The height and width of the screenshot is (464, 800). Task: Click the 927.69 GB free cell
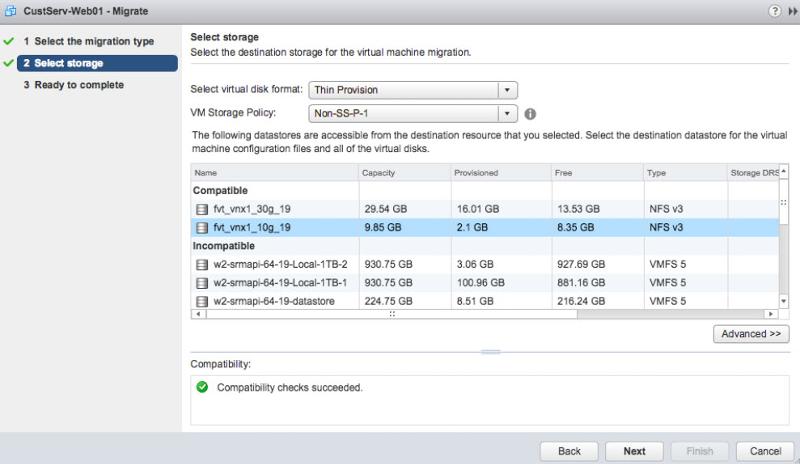click(581, 264)
